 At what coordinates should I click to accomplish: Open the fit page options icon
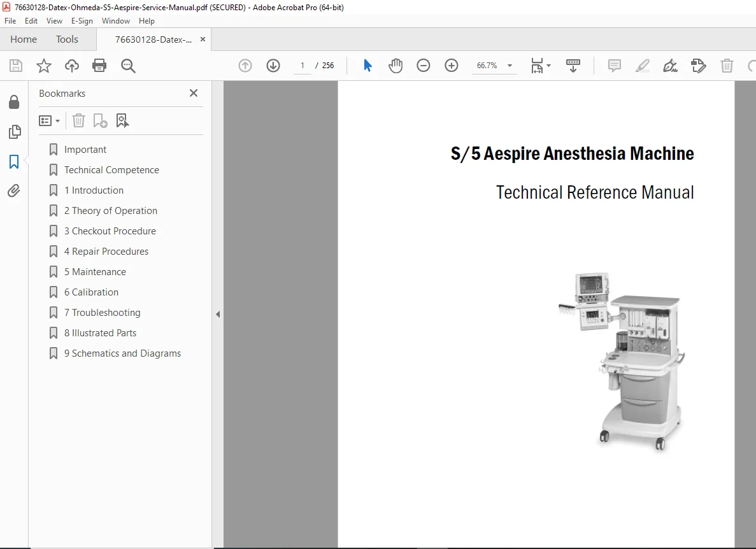tap(541, 66)
